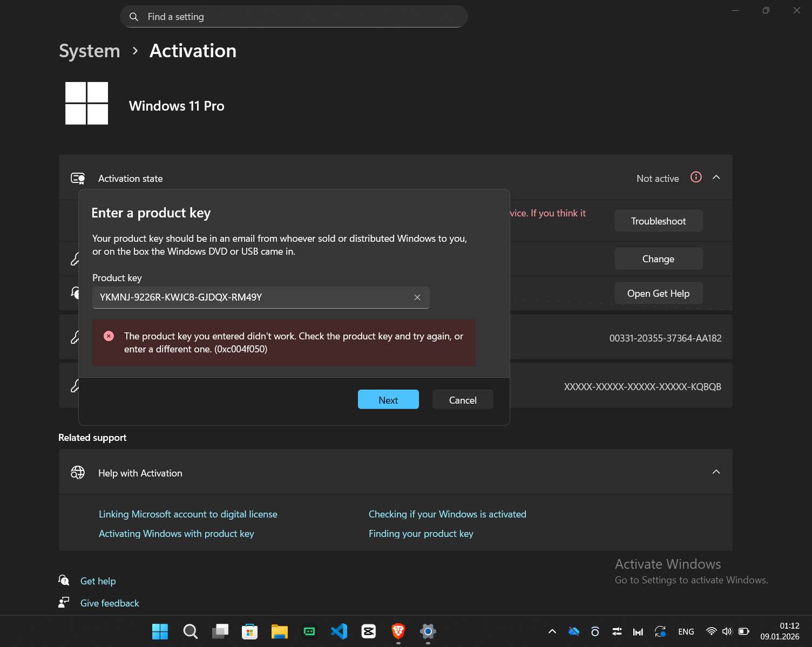Image resolution: width=812 pixels, height=647 pixels.
Task: Click the Help with Activation label
Action: coord(140,473)
